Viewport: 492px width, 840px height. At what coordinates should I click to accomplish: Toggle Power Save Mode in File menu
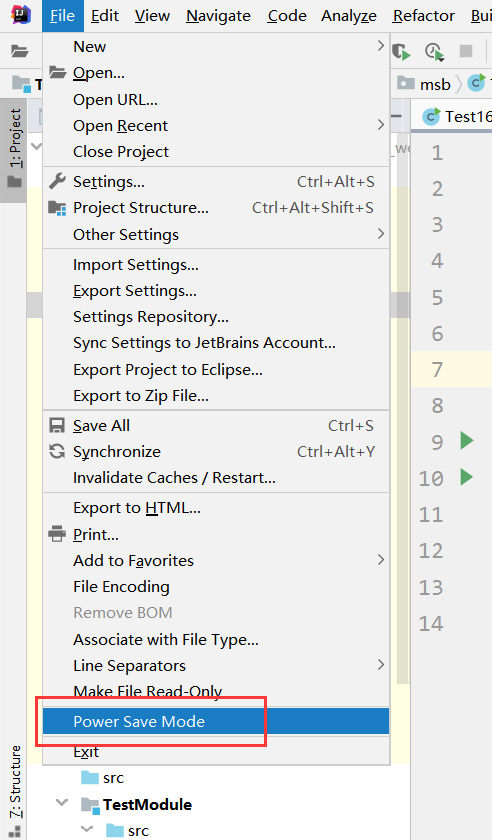coord(216,721)
